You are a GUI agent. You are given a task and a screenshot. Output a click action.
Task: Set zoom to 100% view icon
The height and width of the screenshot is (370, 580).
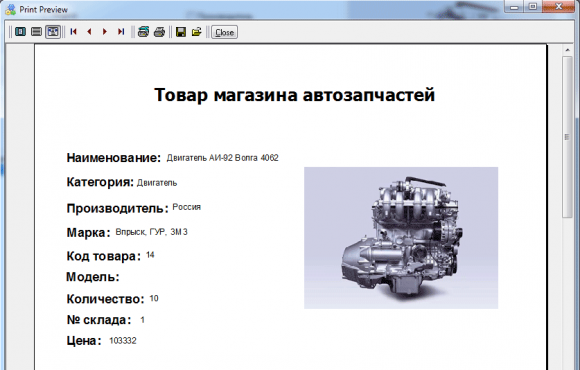[x=36, y=32]
